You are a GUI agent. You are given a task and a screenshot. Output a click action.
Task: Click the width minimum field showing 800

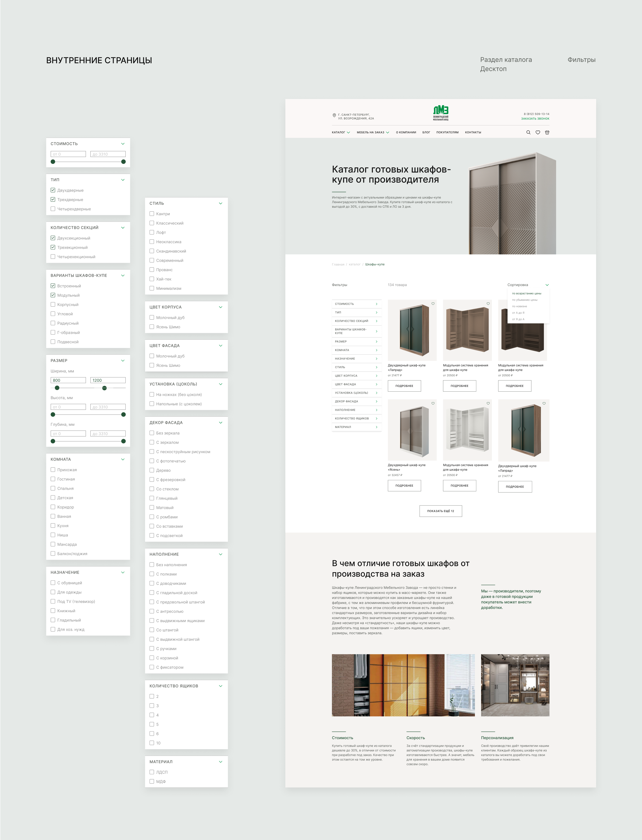pos(68,380)
